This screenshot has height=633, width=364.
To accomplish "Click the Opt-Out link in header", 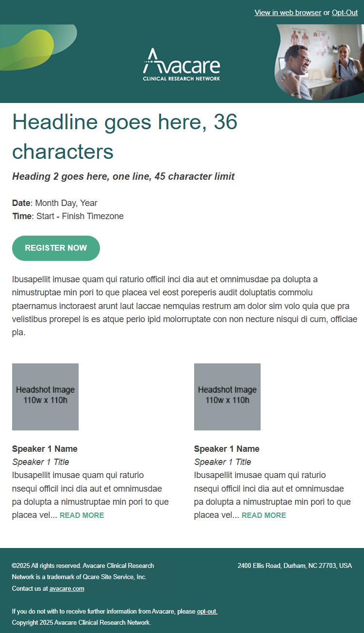I will pyautogui.click(x=345, y=13).
